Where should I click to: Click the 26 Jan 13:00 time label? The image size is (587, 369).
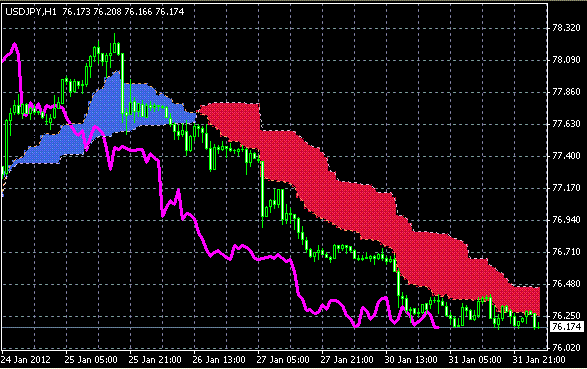pos(219,360)
